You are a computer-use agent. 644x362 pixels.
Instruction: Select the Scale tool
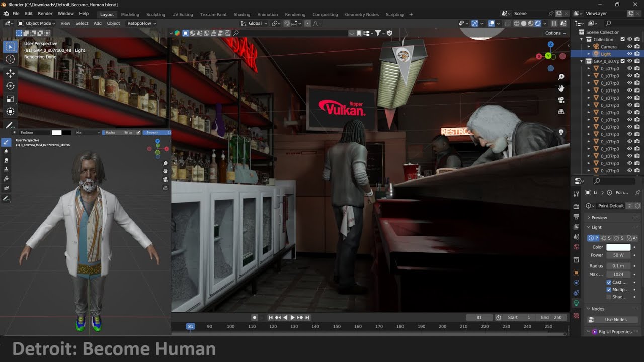[10, 99]
